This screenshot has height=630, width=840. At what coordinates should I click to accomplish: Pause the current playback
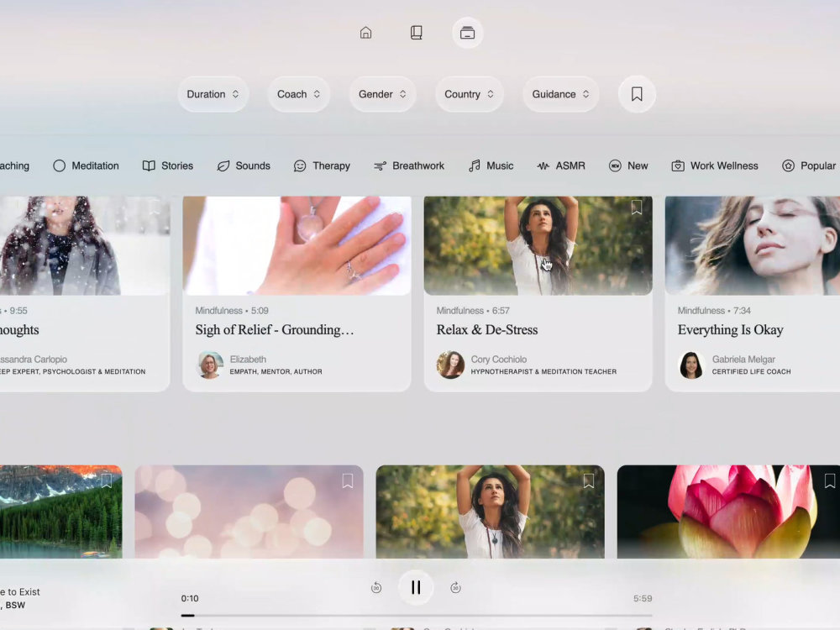416,588
